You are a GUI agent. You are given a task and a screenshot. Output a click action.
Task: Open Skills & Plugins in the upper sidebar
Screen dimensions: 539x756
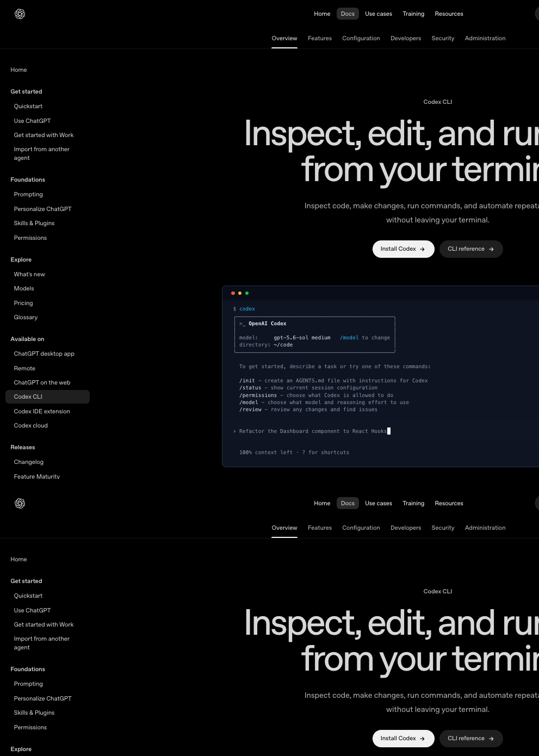[x=34, y=223]
